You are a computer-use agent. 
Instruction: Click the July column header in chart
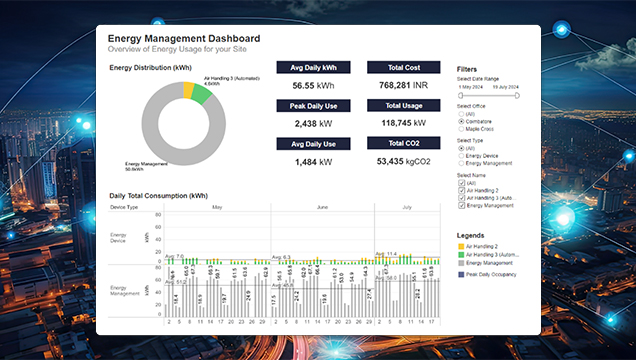pyautogui.click(x=407, y=207)
